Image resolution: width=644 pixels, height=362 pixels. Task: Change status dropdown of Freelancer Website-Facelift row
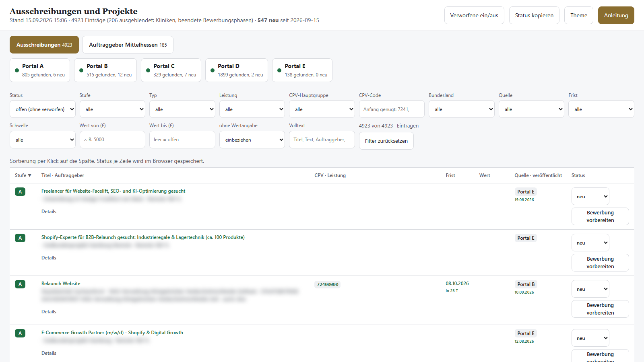click(x=590, y=196)
